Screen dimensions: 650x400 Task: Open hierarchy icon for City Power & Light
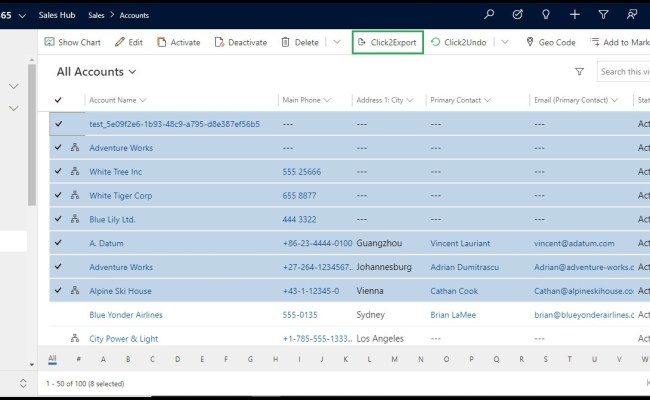pyautogui.click(x=75, y=338)
